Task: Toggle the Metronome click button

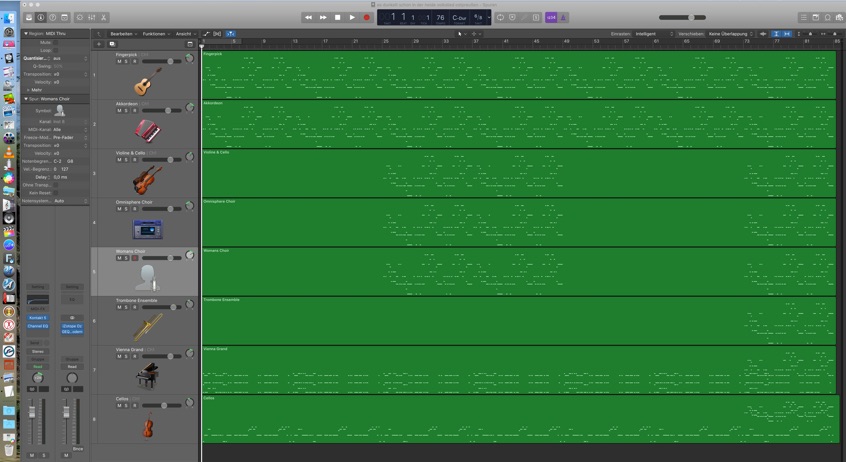Action: pos(563,17)
